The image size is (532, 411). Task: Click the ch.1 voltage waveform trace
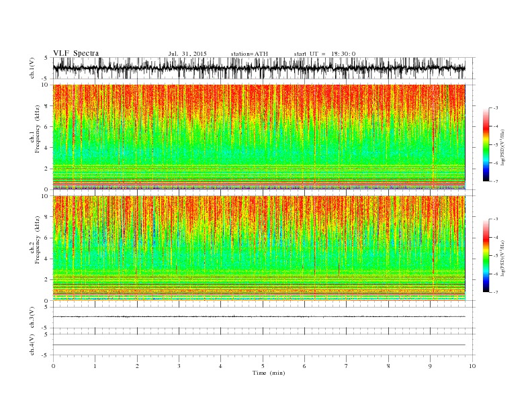pos(259,68)
